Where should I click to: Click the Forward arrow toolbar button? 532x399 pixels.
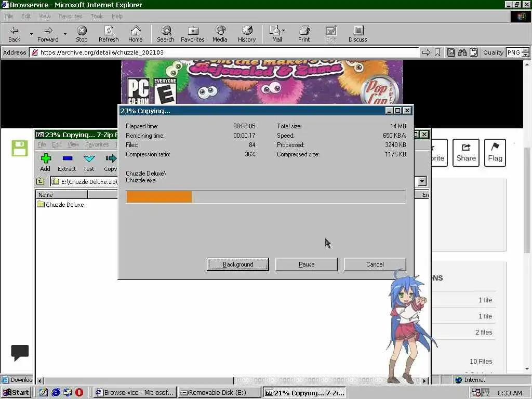tap(48, 34)
